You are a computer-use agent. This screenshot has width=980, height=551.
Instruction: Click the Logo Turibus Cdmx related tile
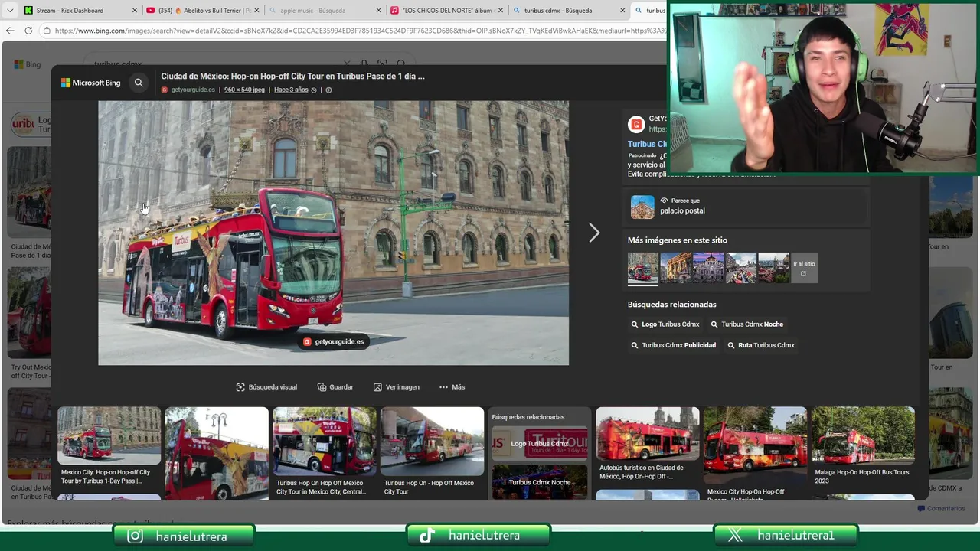point(540,443)
